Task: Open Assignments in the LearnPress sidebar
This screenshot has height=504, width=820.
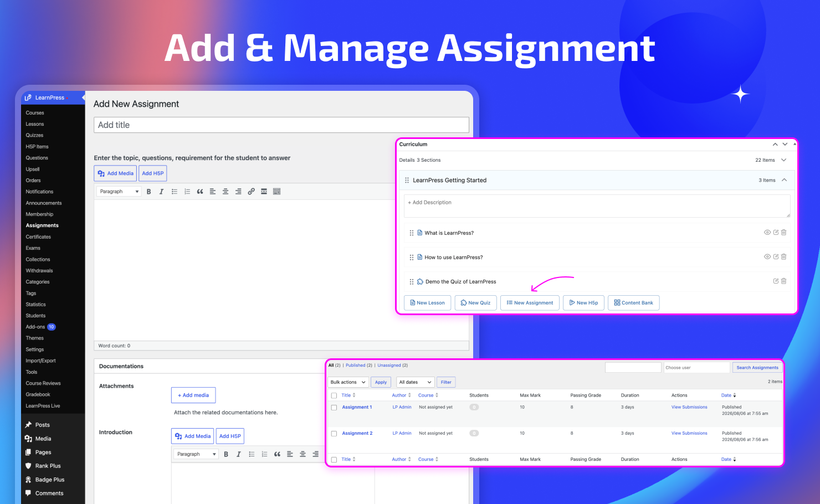Action: 42,225
